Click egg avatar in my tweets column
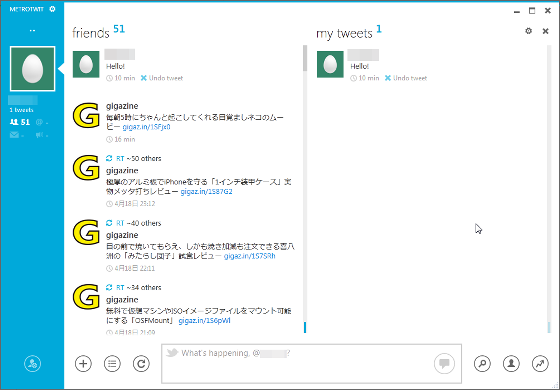The width and height of the screenshot is (560, 390). pos(330,64)
